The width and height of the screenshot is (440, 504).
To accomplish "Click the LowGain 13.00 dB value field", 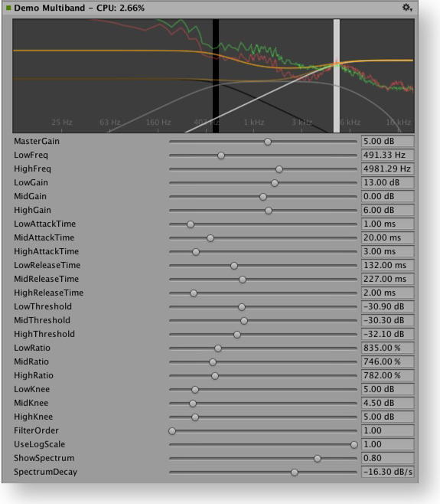I will 388,182.
